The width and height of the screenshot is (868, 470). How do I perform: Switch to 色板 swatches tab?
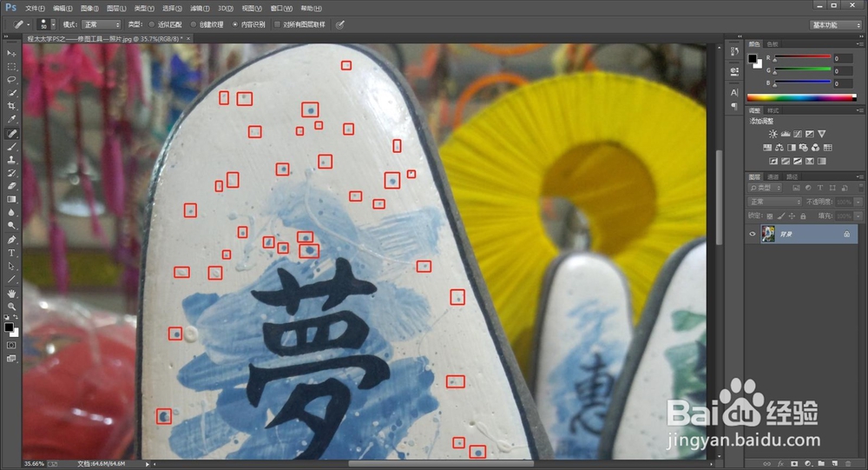coord(773,43)
